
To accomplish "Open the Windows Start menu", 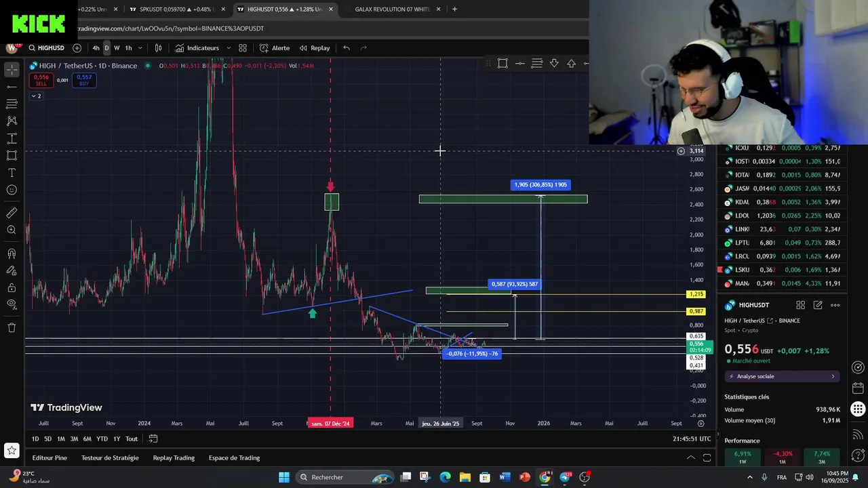I will [x=283, y=477].
